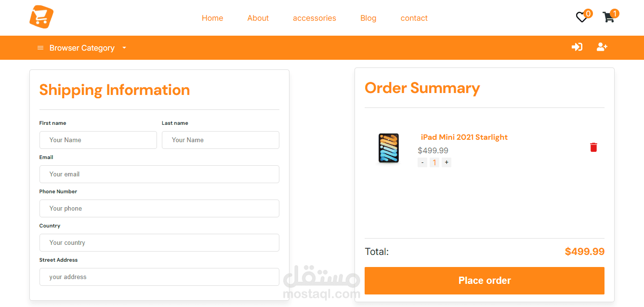The height and width of the screenshot is (307, 644).
Task: Select the iPad Mini product thumbnail
Action: 389,148
